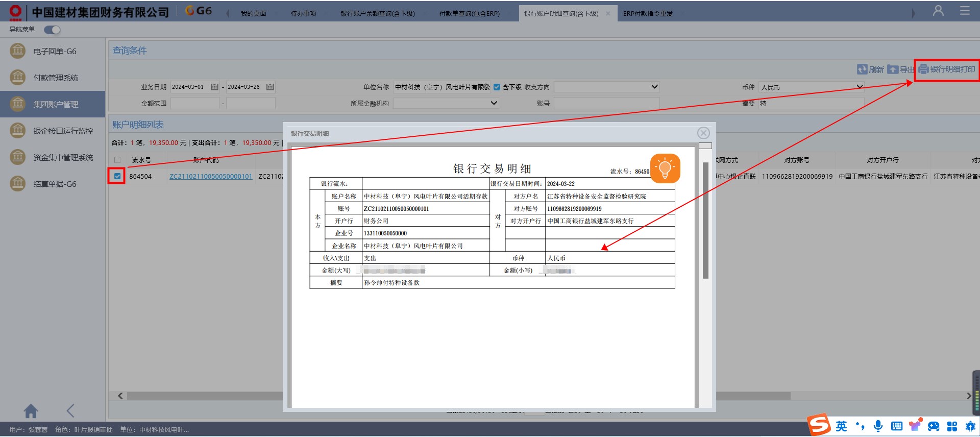Viewport: 980px width, 437px height.
Task: Click 用户：张蓉蓉 in status bar
Action: point(29,429)
